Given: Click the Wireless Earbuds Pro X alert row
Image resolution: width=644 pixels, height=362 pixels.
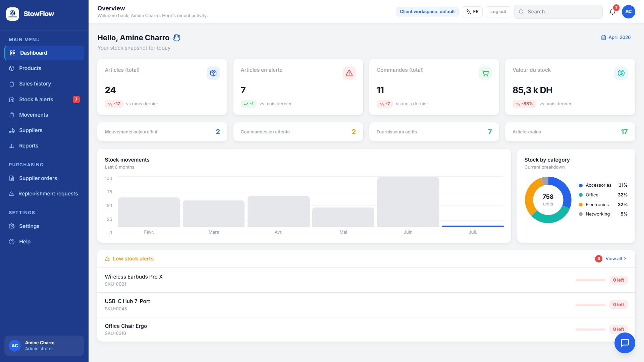Looking at the screenshot, I should (x=366, y=280).
